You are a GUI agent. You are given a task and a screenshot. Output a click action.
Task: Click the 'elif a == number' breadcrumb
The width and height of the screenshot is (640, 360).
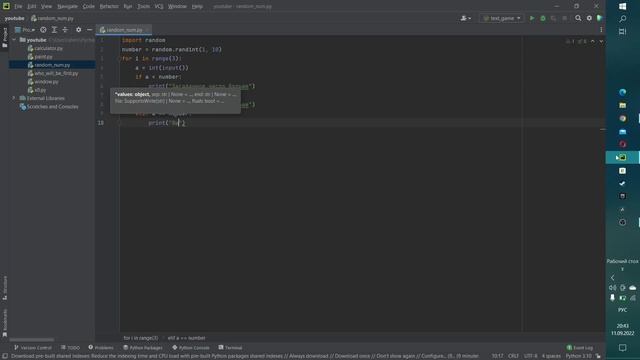[x=187, y=338]
